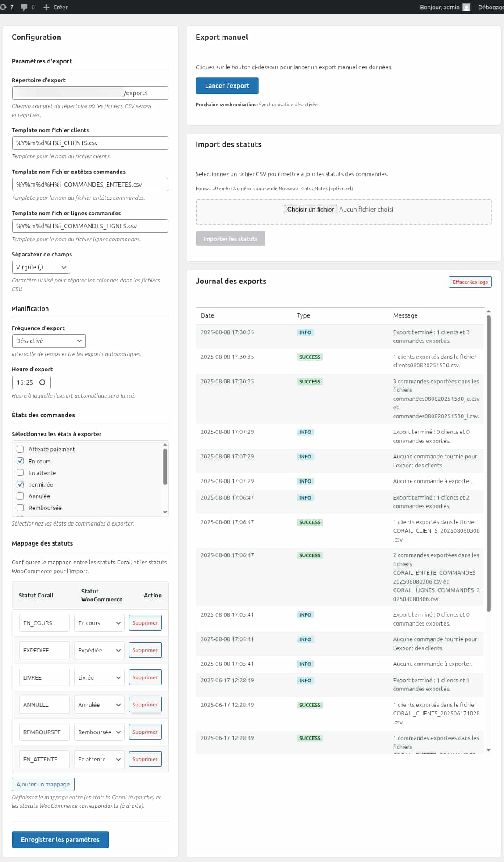The image size is (504, 862).
Task: Uncheck the Terminée order state
Action: coord(20,484)
